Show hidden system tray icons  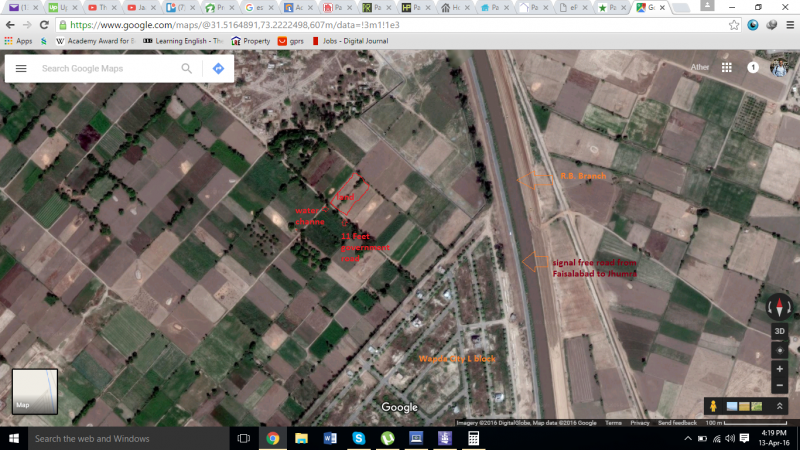pos(688,438)
